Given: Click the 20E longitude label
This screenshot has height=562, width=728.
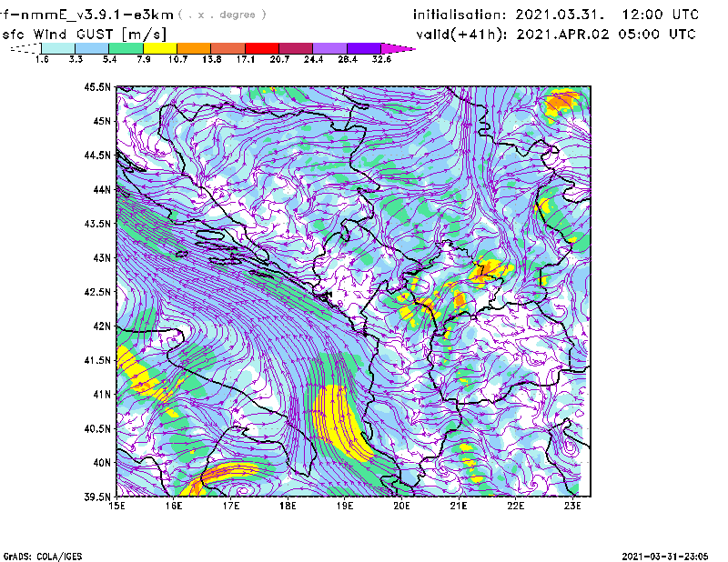Looking at the screenshot, I should point(401,506).
